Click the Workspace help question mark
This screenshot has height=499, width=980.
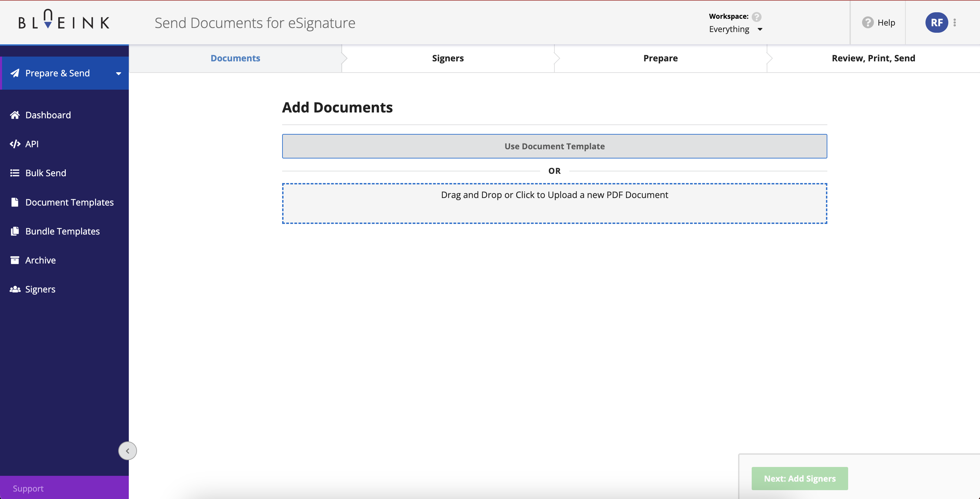click(x=757, y=16)
